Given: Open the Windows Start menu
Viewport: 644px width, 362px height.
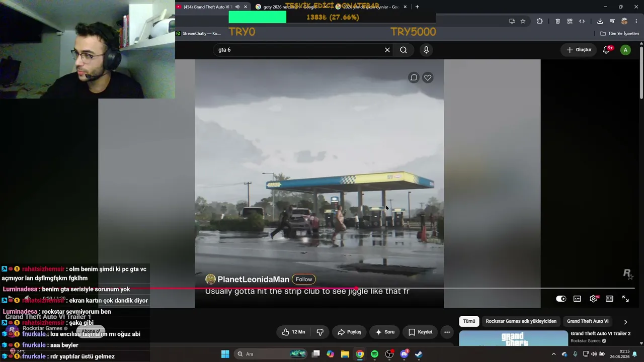Looking at the screenshot, I should 225,354.
